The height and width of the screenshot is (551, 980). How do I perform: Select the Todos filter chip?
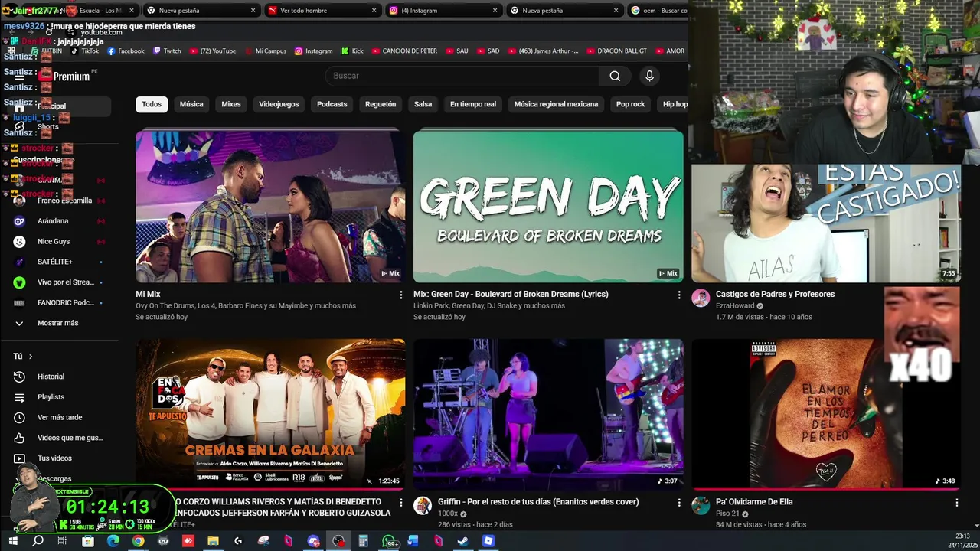[x=152, y=104]
